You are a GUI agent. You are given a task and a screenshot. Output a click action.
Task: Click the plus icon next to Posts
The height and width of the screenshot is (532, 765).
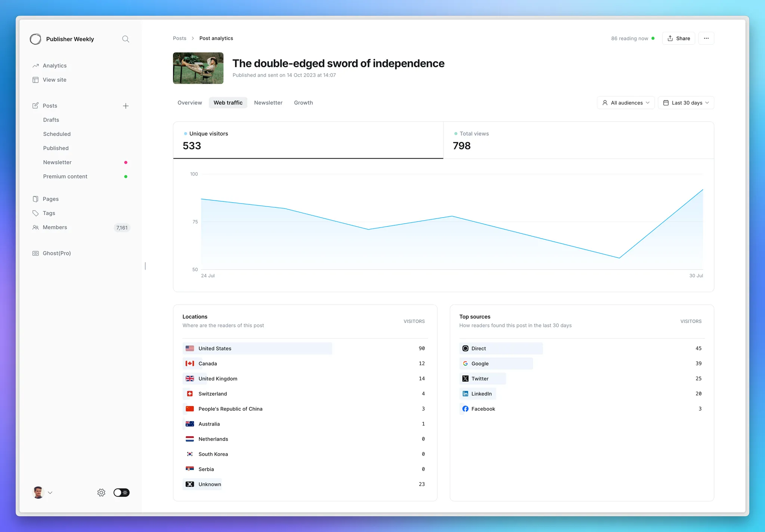(x=126, y=106)
